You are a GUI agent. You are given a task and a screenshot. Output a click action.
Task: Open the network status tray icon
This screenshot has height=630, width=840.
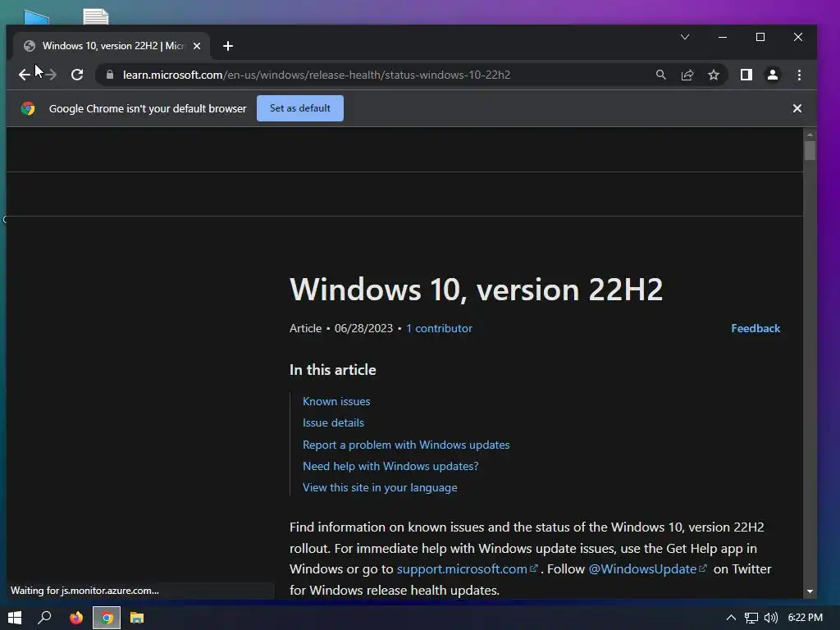[751, 618]
